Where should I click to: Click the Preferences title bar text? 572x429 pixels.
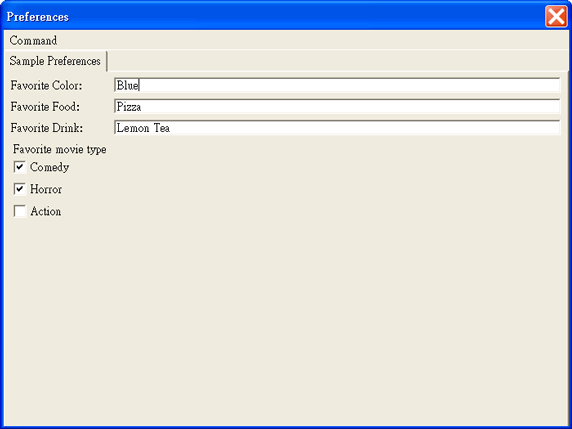click(38, 17)
